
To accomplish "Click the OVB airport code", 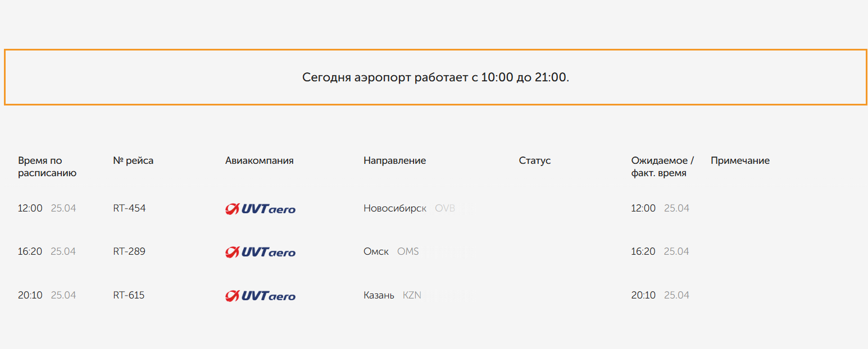I will [445, 208].
